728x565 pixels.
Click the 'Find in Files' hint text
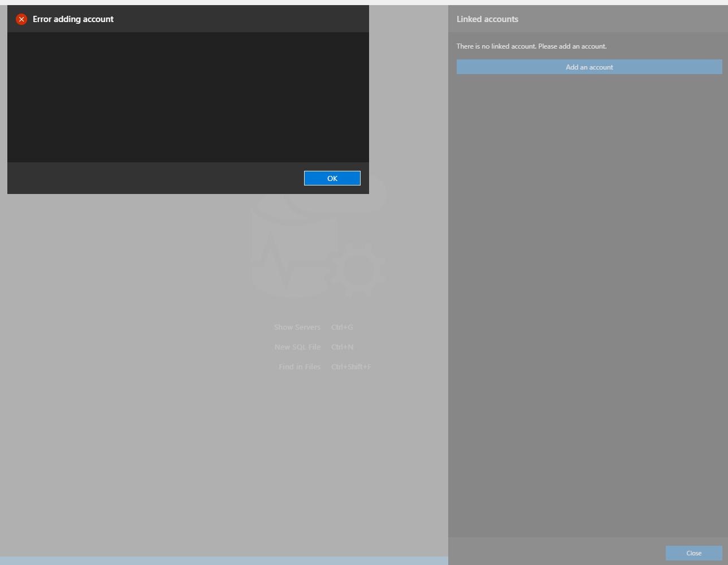click(x=300, y=367)
